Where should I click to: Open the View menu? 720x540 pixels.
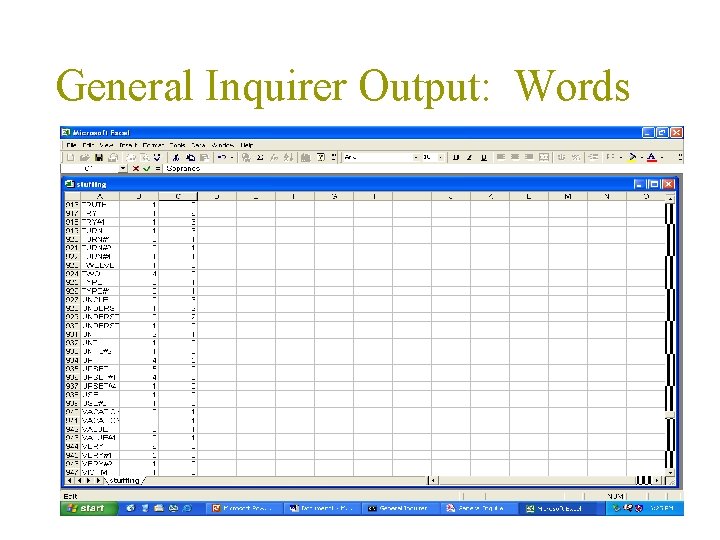[x=107, y=145]
